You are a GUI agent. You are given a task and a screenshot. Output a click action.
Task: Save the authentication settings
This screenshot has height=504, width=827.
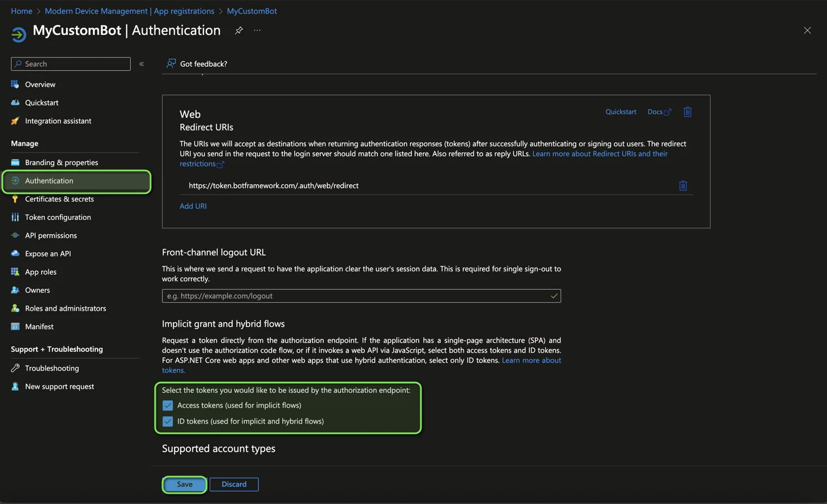[185, 484]
